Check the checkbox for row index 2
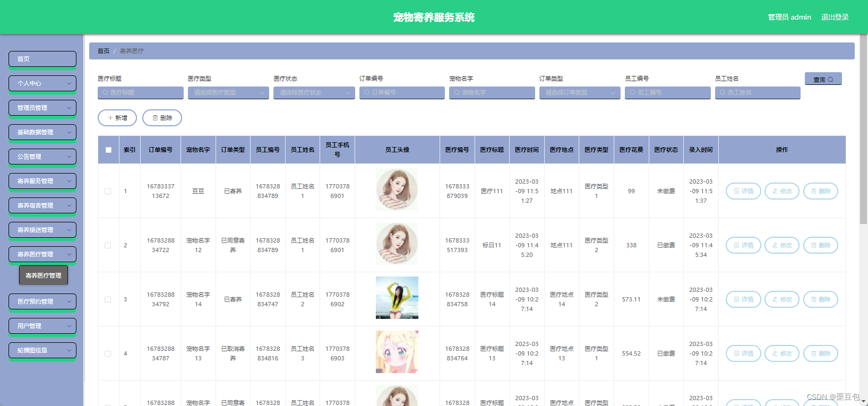 [108, 245]
